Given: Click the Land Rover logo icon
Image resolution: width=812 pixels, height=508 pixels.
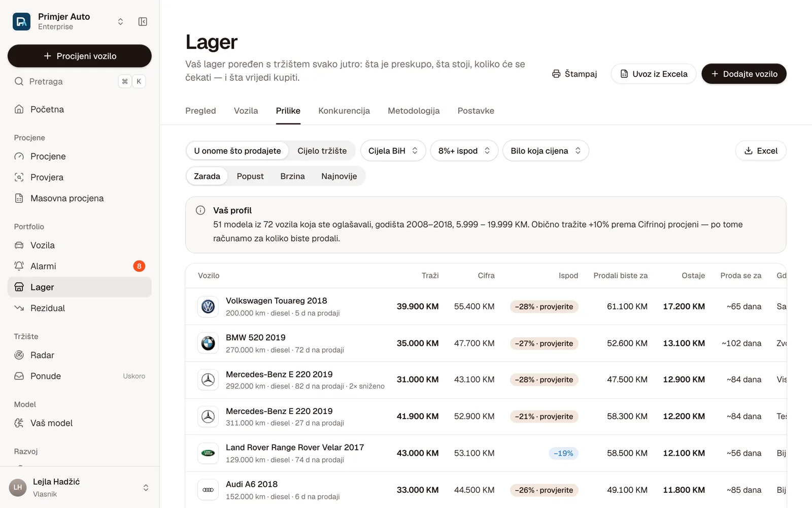Looking at the screenshot, I should (208, 453).
